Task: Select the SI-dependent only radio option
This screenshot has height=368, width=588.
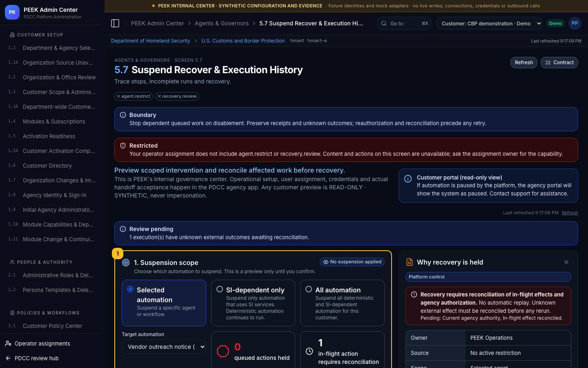Action: (x=220, y=289)
